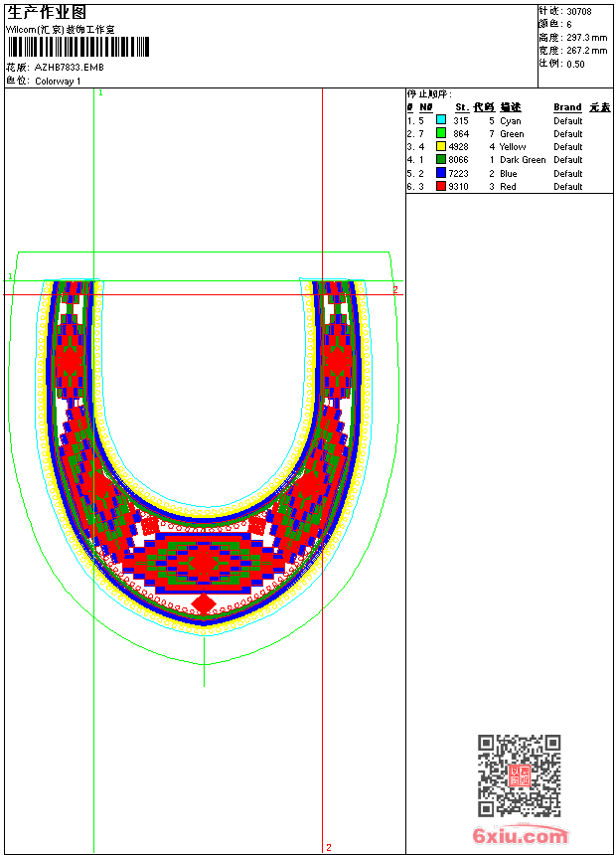Click the red diamond motif below center
The image size is (616, 855).
coord(204,604)
